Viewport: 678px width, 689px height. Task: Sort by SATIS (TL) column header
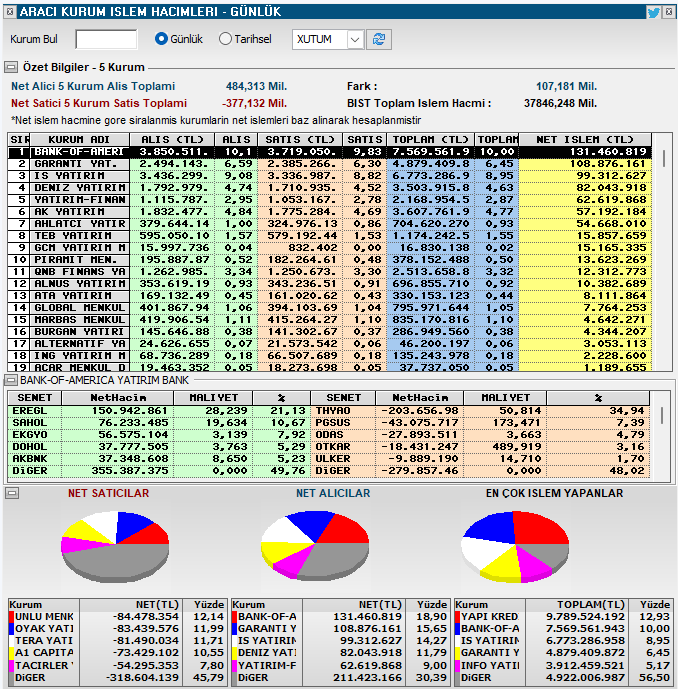[x=300, y=139]
